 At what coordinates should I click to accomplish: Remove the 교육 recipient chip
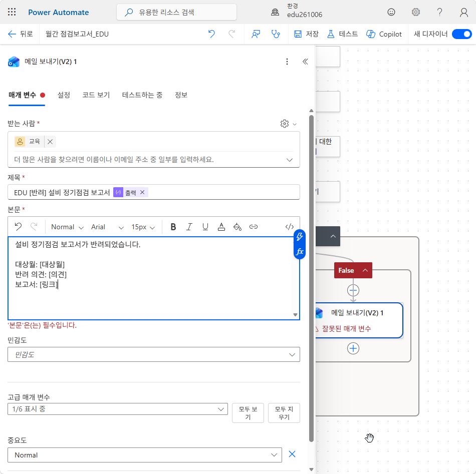point(50,142)
